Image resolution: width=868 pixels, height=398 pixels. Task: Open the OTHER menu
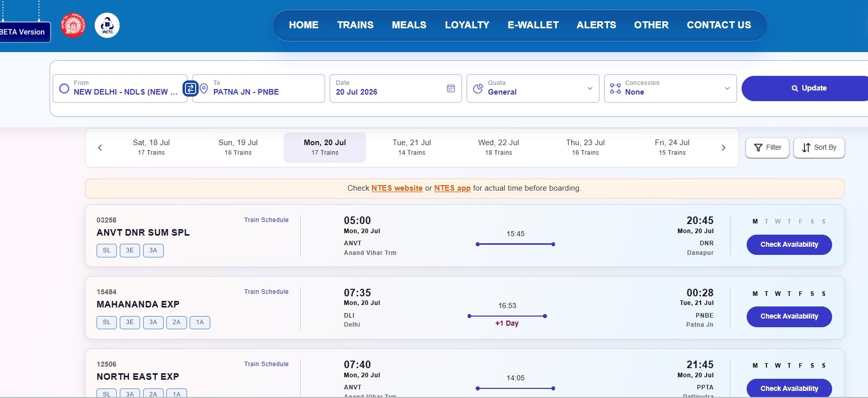click(x=651, y=25)
